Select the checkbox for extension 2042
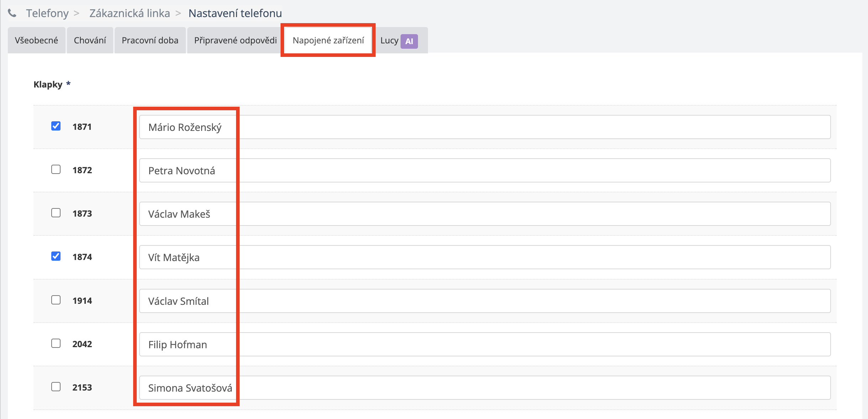The height and width of the screenshot is (419, 868). pos(56,343)
